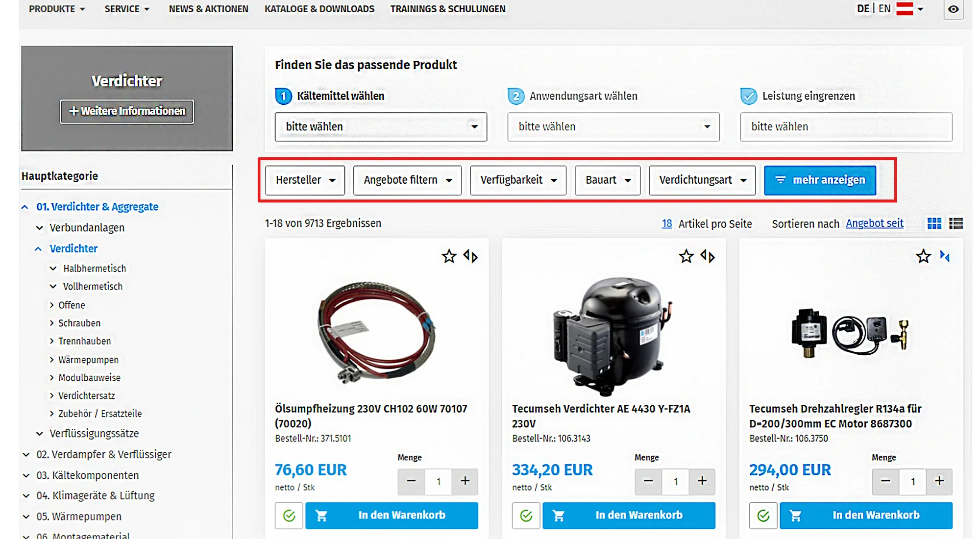Viewport: 980px width, 539px height.
Task: Open the Kältemittel wählen dropdown
Action: coord(381,127)
